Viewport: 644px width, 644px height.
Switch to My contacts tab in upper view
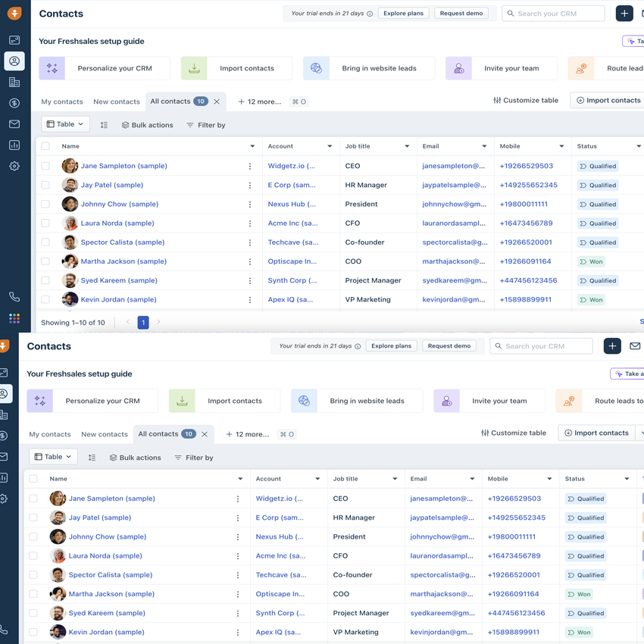tap(62, 102)
